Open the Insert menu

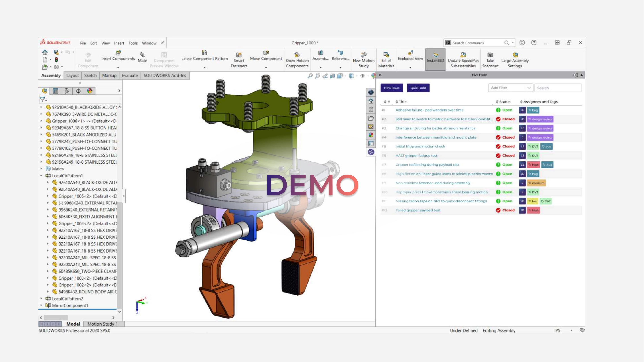119,43
